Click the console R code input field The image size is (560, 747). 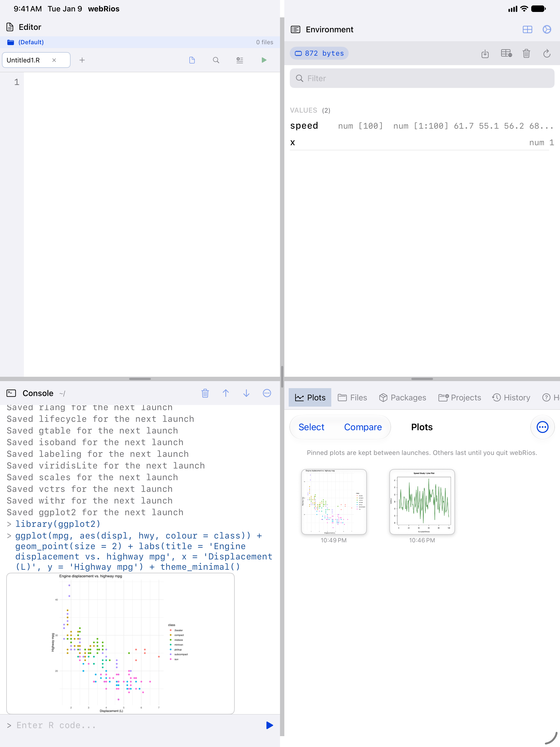(x=135, y=725)
